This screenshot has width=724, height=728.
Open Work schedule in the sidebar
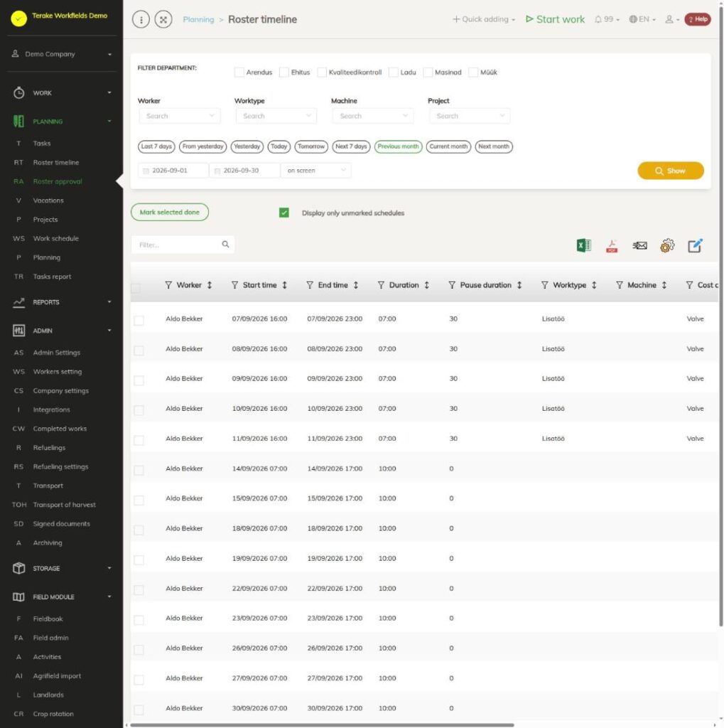pyautogui.click(x=55, y=239)
